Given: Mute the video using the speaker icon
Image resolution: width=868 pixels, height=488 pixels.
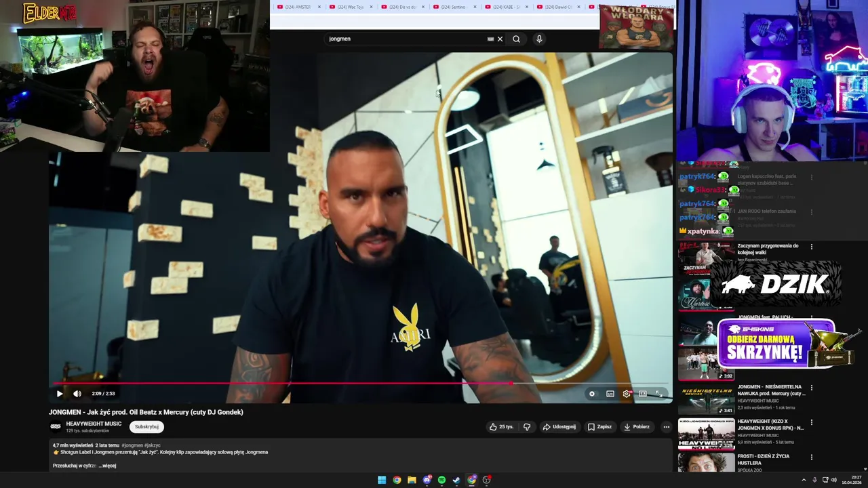Looking at the screenshot, I should point(77,394).
